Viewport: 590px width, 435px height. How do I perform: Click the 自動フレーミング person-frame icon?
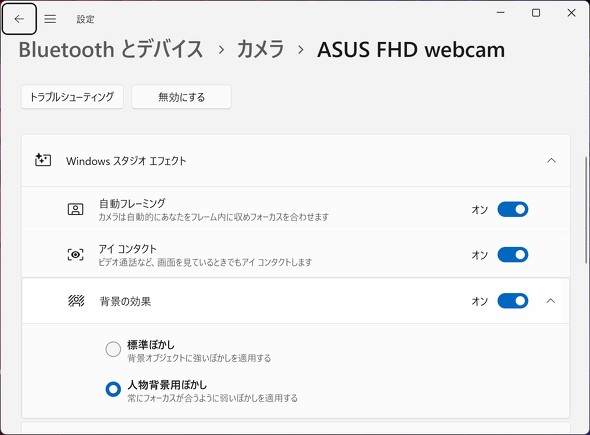coord(75,209)
